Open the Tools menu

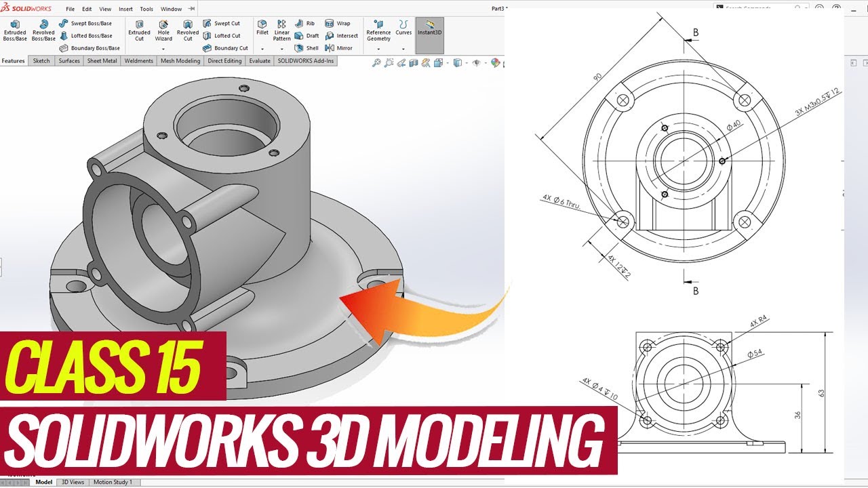click(x=146, y=9)
